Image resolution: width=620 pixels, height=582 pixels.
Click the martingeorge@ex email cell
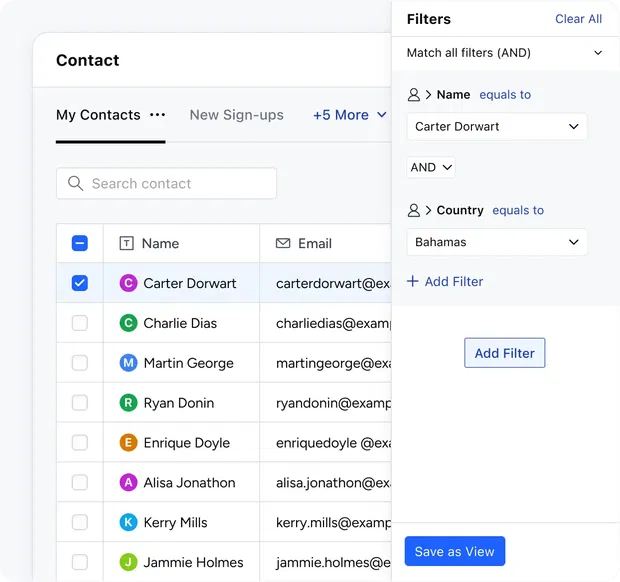325,363
